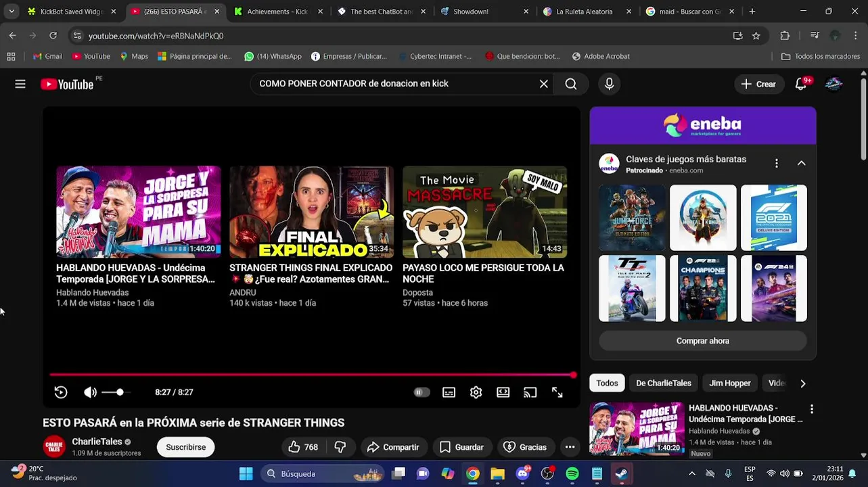Show more filter chips with right arrow

point(803,384)
